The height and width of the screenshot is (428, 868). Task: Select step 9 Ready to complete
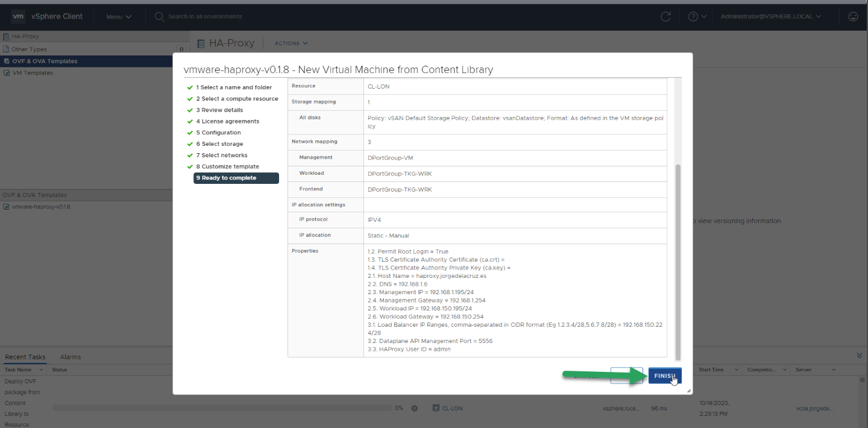point(236,178)
